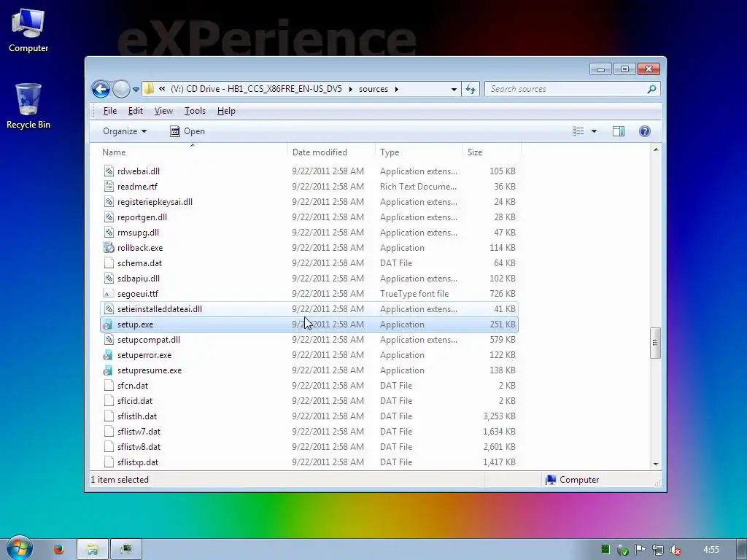Click the sfcn.dat file name
The height and width of the screenshot is (560, 747).
[x=133, y=386]
